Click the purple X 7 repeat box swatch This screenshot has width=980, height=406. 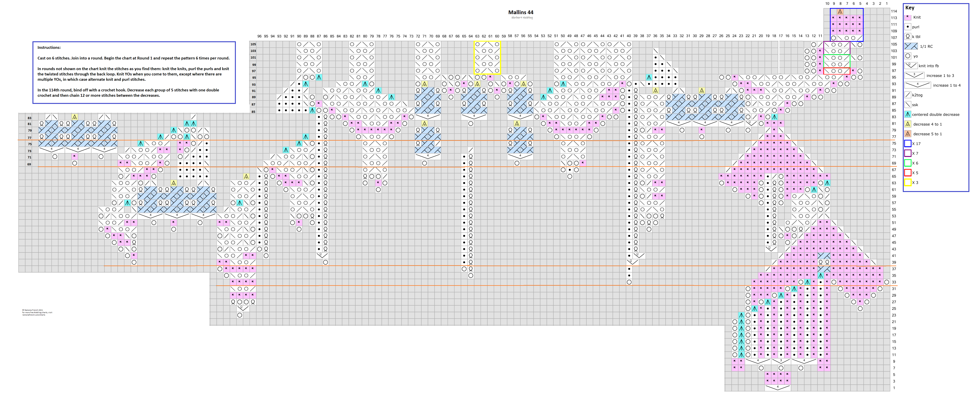coord(908,153)
